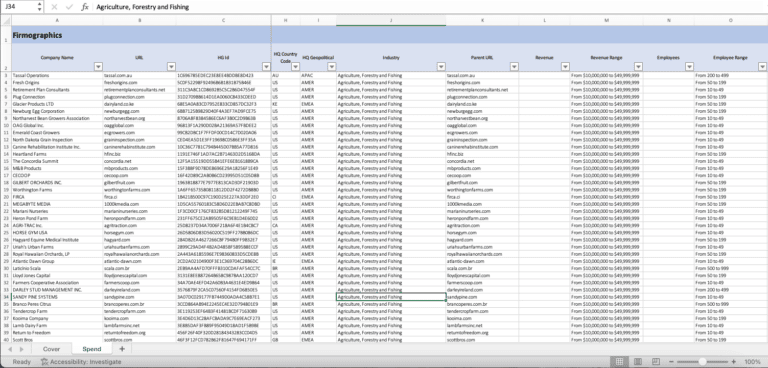Adjust the zoom slider handle
The width and height of the screenshot is (768, 368).
pyautogui.click(x=702, y=362)
